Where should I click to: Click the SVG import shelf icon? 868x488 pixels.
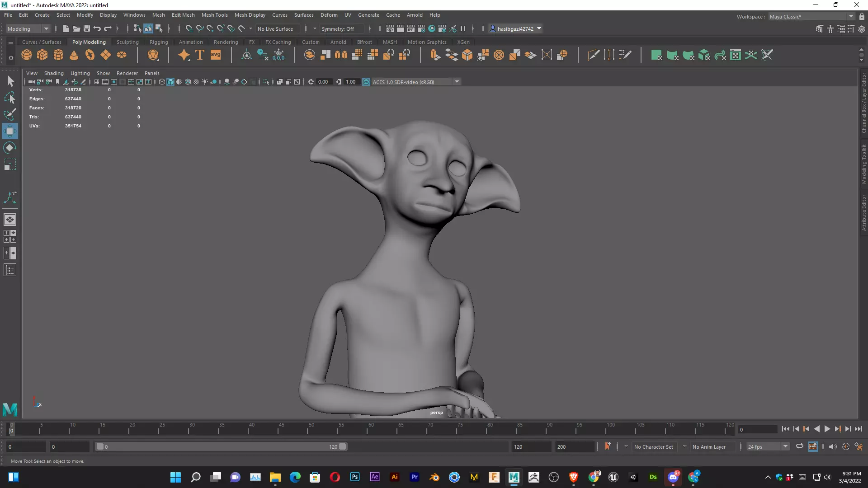[216, 55]
